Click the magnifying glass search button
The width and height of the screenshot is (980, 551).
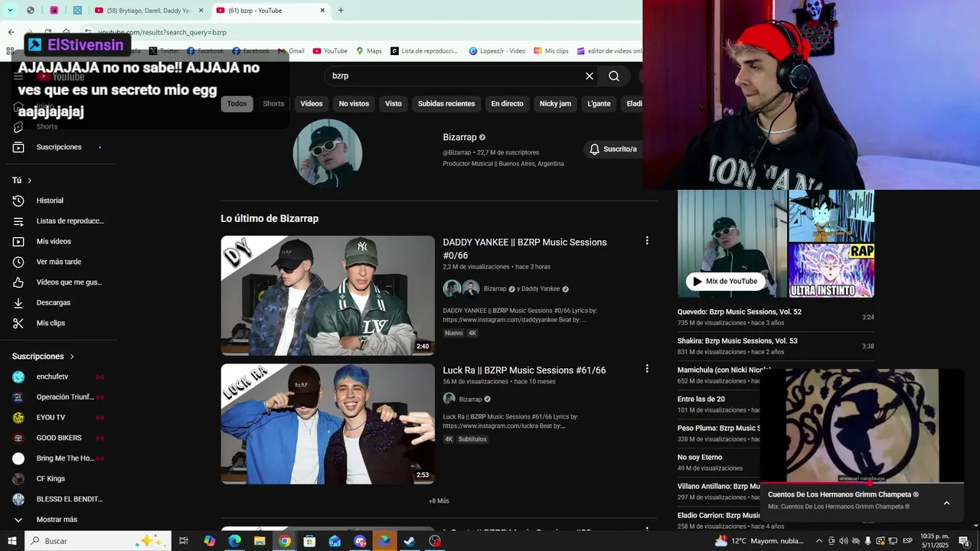[614, 76]
